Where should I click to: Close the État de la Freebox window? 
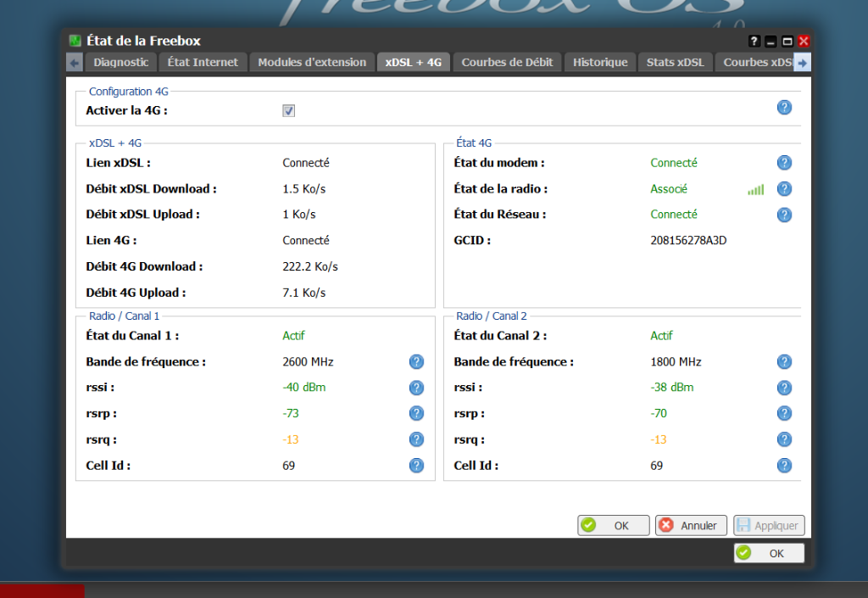804,41
